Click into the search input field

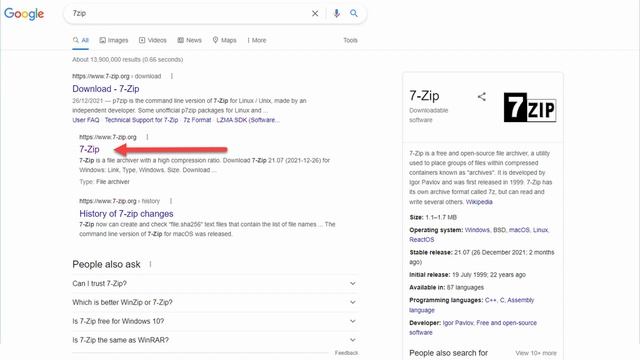188,13
